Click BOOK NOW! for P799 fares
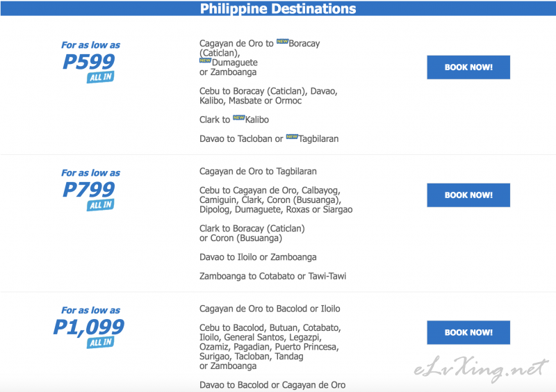This screenshot has width=556, height=392. [468, 195]
